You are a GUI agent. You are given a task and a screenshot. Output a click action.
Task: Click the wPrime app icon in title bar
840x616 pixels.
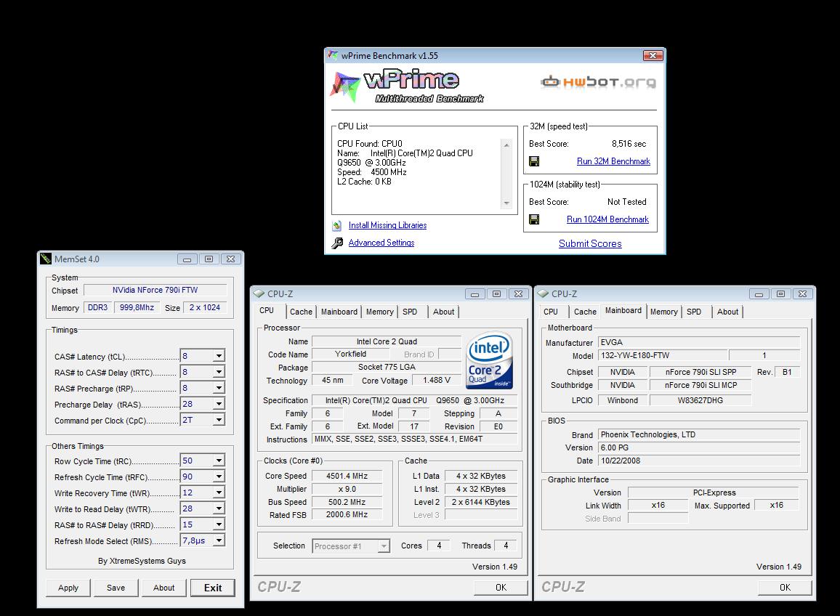pos(333,55)
